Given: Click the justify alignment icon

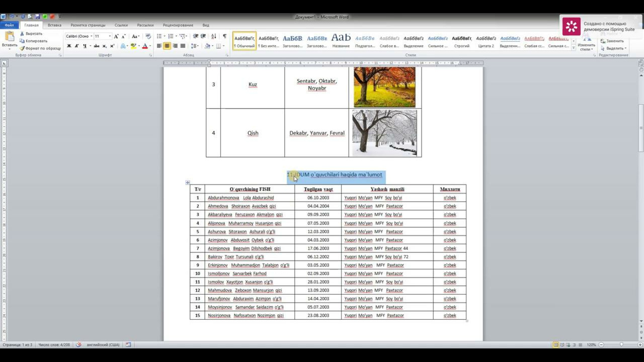Looking at the screenshot, I should pyautogui.click(x=183, y=46).
